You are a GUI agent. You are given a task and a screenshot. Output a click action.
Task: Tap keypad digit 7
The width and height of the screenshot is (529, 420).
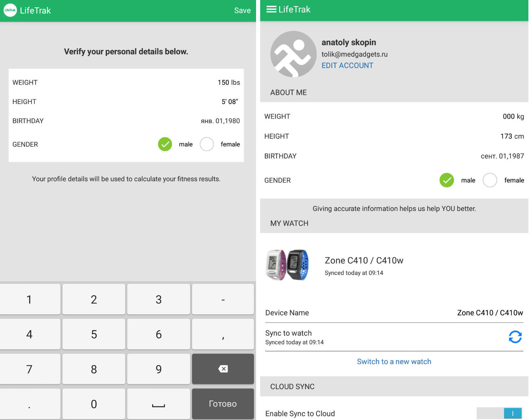[x=29, y=369]
